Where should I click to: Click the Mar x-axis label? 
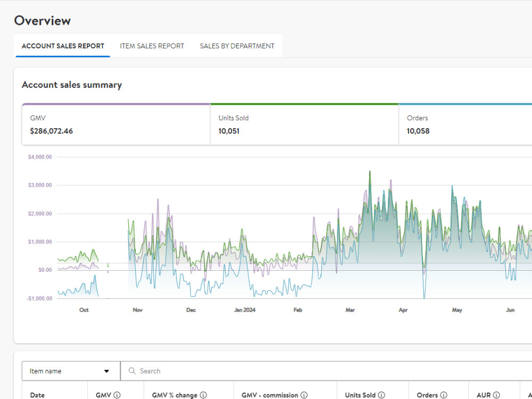tap(350, 310)
